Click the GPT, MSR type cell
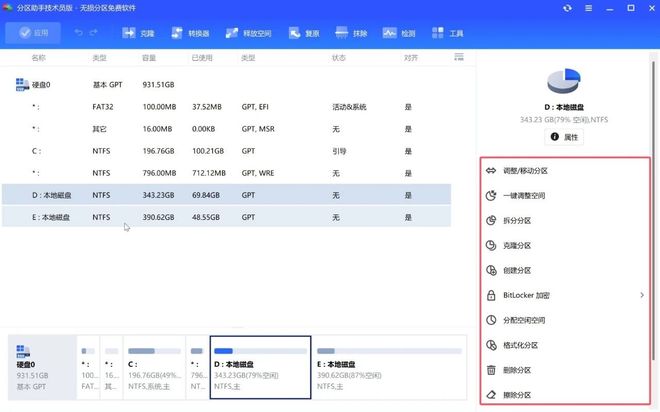Image resolution: width=660 pixels, height=412 pixels. click(258, 129)
